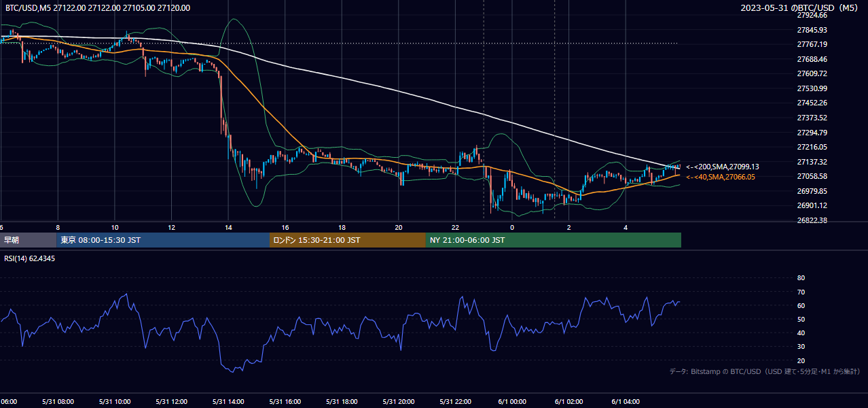Image resolution: width=868 pixels, height=408 pixels.
Task: Click hour tick 10 under price chart
Action: pyautogui.click(x=115, y=227)
